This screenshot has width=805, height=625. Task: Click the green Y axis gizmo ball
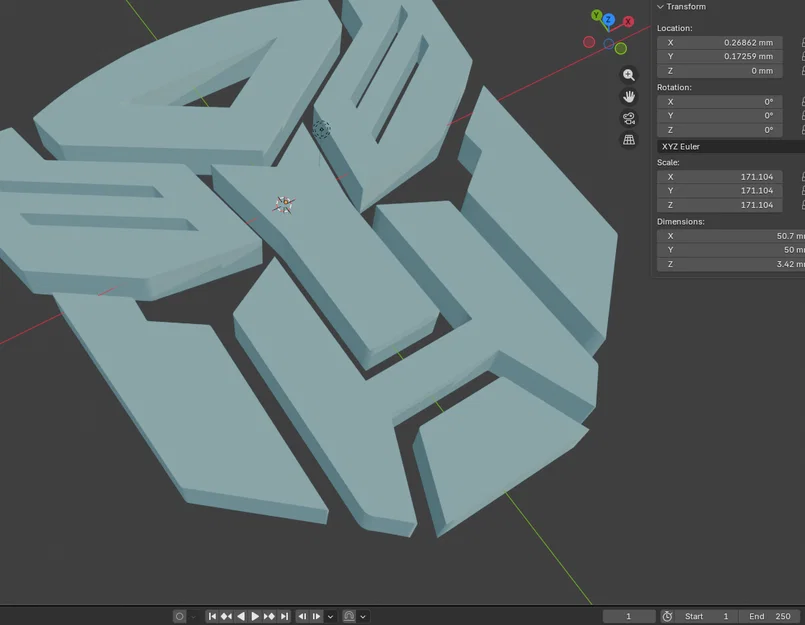coord(596,15)
